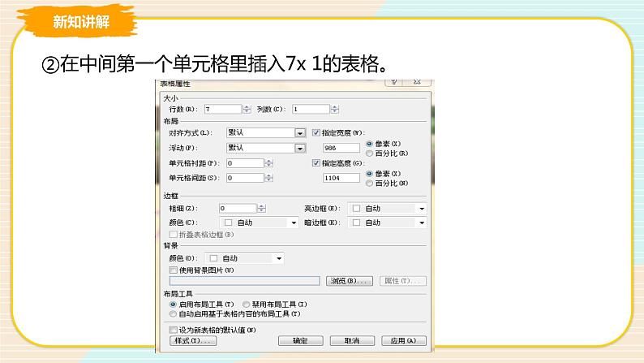Adjust the border thickness spinner
This screenshot has width=644, height=363.
coord(262,209)
